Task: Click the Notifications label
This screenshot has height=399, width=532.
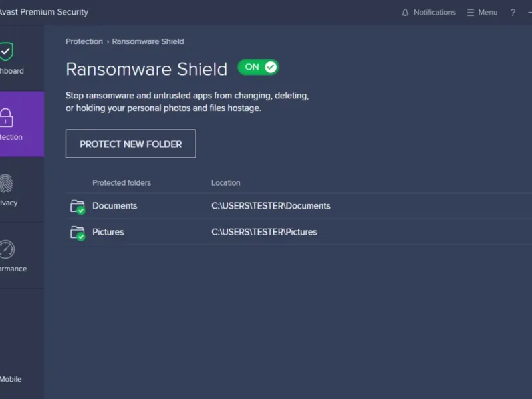Action: pyautogui.click(x=434, y=13)
